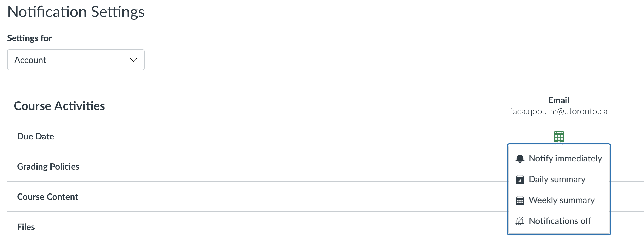The width and height of the screenshot is (644, 247).
Task: Click the bell icon beside Notify immediately
Action: 520,159
